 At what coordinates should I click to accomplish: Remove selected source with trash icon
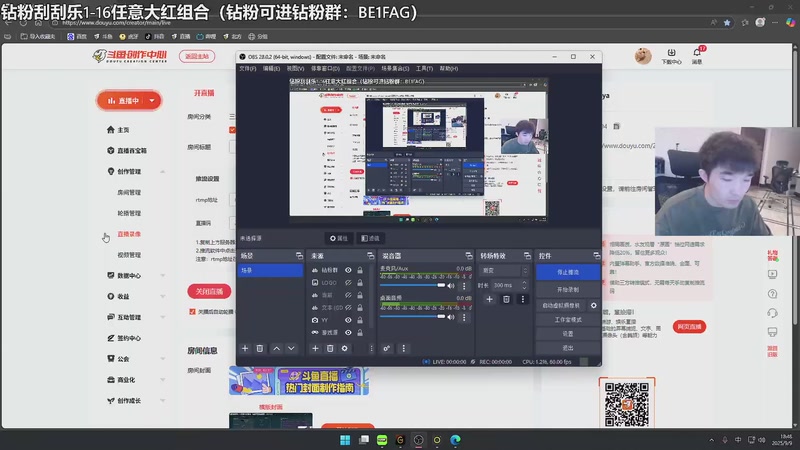pyautogui.click(x=330, y=348)
